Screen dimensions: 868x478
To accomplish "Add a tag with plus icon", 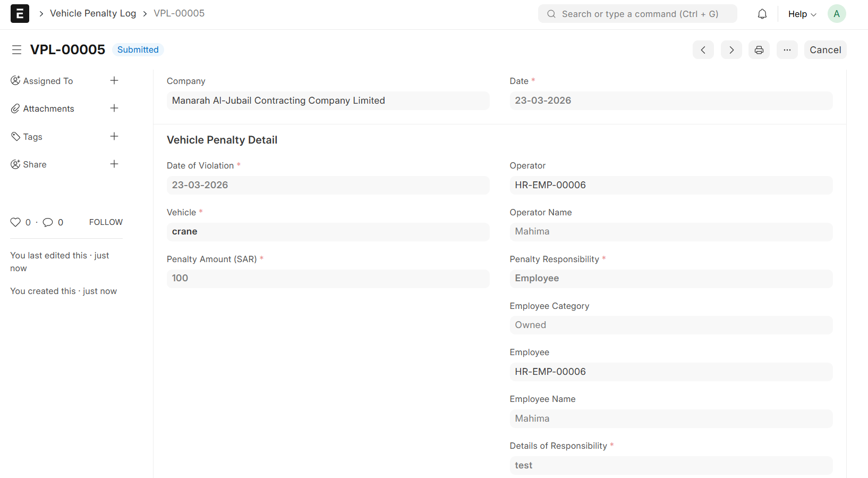I will coord(114,137).
